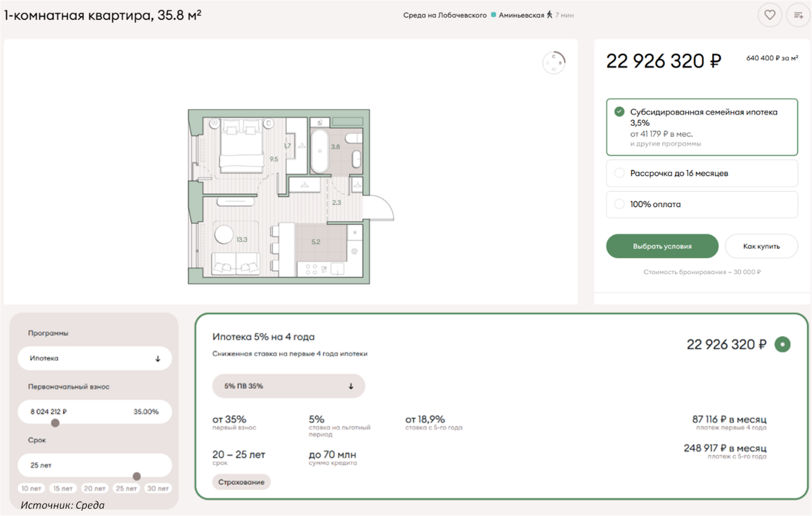The height and width of the screenshot is (516, 812).
Task: Click the add-to-compare list icon
Action: pos(798,15)
